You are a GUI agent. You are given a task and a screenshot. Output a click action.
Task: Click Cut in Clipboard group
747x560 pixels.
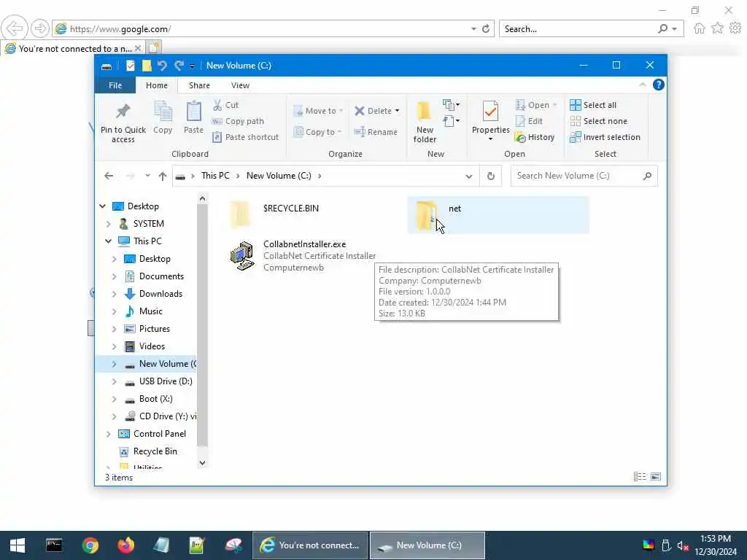[226, 105]
